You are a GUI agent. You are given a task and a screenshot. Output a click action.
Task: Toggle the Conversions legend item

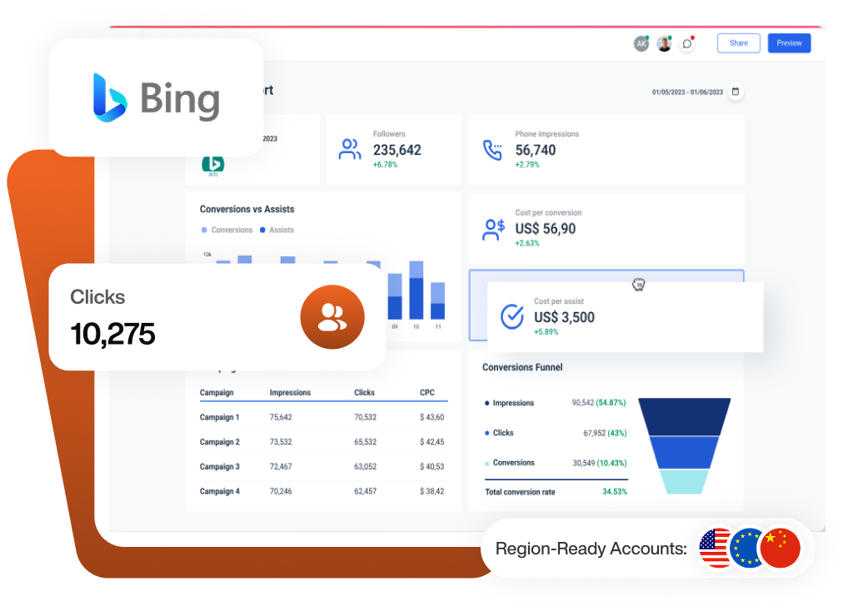(227, 230)
